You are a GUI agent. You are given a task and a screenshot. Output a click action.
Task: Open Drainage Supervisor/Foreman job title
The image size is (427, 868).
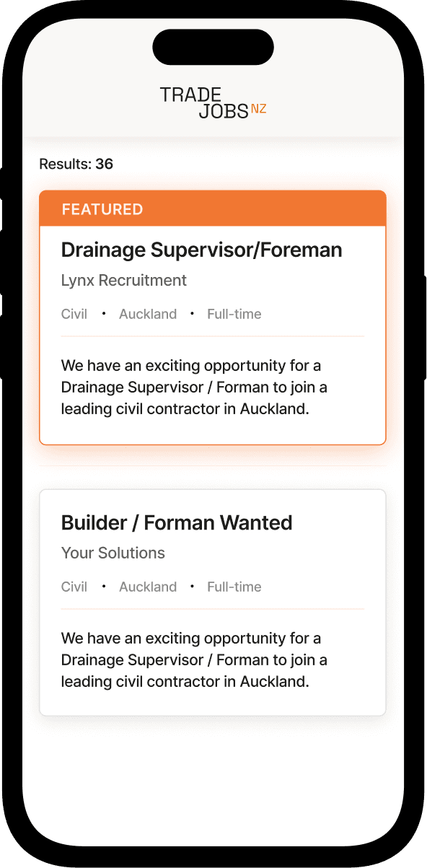[x=202, y=250]
